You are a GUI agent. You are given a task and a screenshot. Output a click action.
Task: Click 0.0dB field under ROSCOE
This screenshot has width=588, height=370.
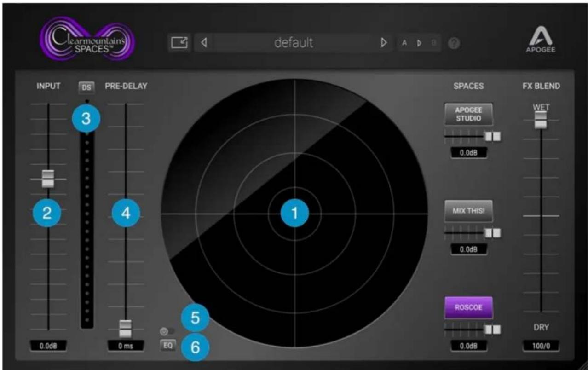[469, 346]
